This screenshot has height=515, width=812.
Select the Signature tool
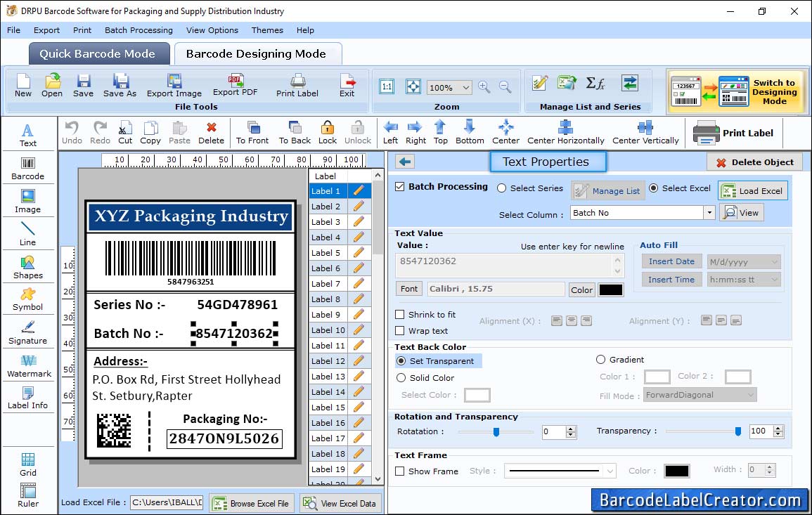point(28,333)
